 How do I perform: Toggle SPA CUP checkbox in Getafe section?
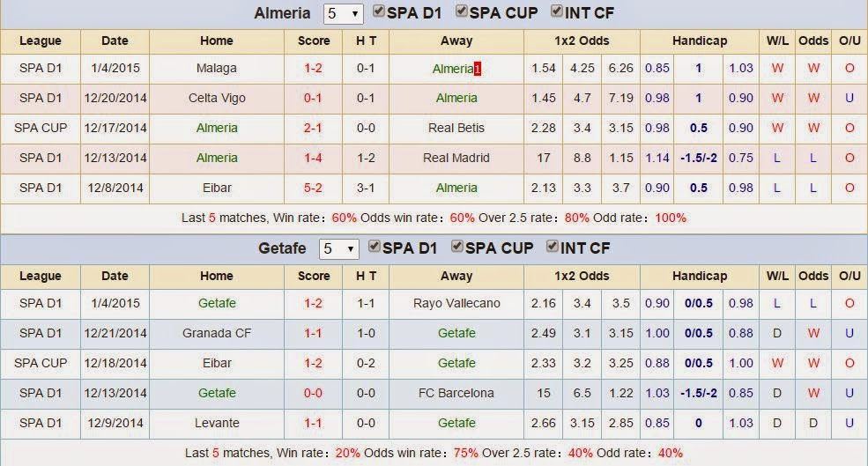[x=458, y=248]
